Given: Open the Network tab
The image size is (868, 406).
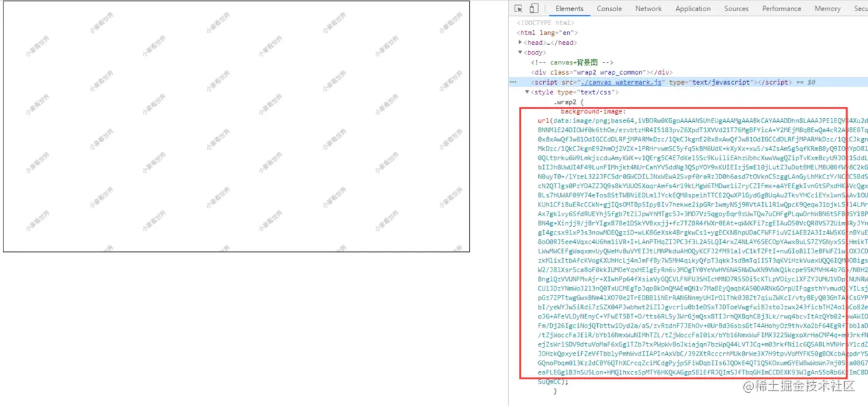Looking at the screenshot, I should tap(648, 8).
